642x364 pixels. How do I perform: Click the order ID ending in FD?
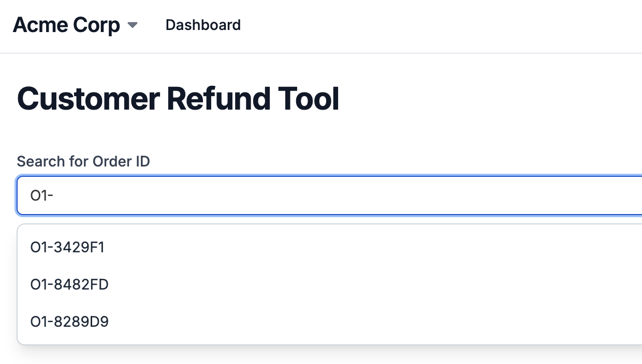[x=69, y=284]
